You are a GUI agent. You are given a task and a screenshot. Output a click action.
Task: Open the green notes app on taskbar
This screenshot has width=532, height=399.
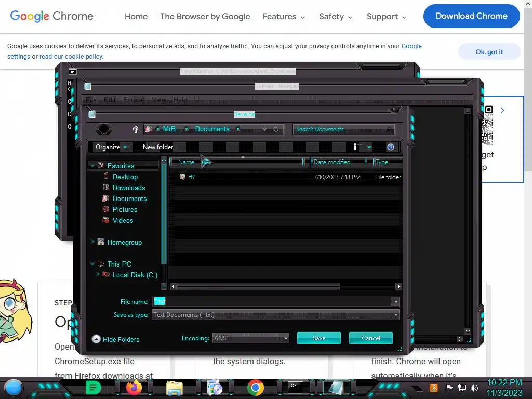point(94,388)
